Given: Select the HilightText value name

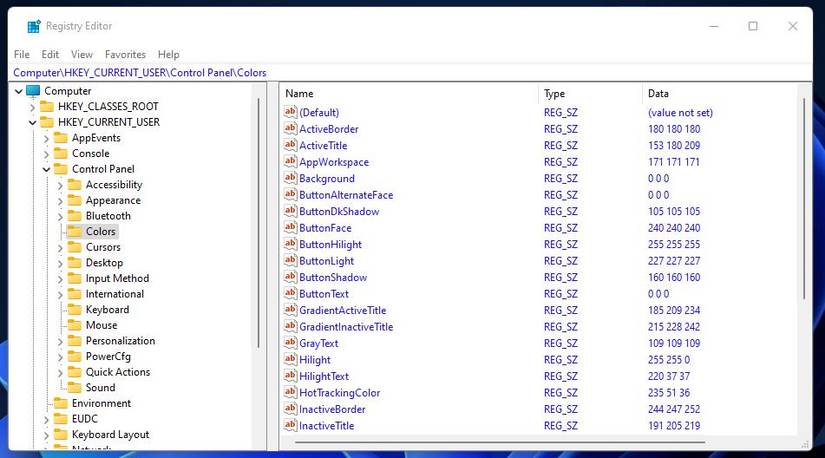Looking at the screenshot, I should click(x=324, y=376).
